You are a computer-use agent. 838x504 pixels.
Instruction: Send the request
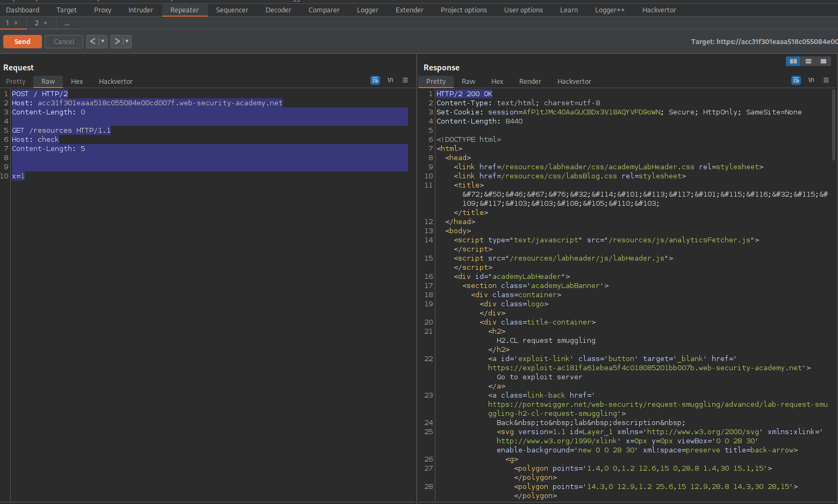pyautogui.click(x=23, y=41)
